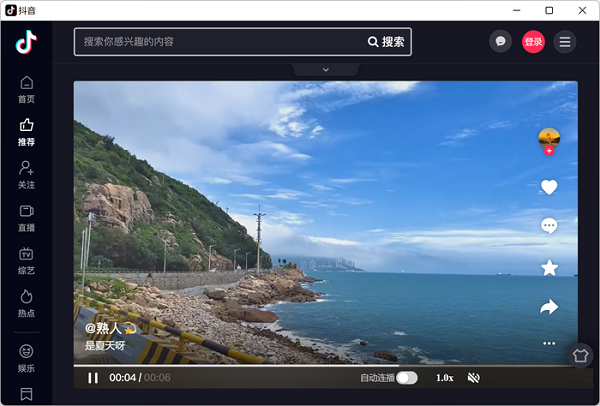
Task: Open more options three-dot icon
Action: (549, 343)
